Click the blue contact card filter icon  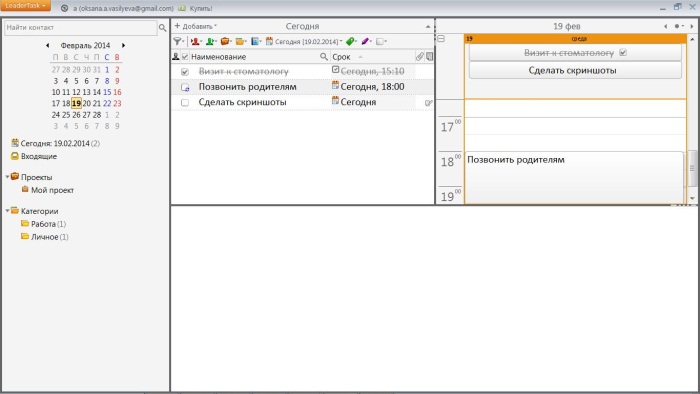[x=256, y=41]
